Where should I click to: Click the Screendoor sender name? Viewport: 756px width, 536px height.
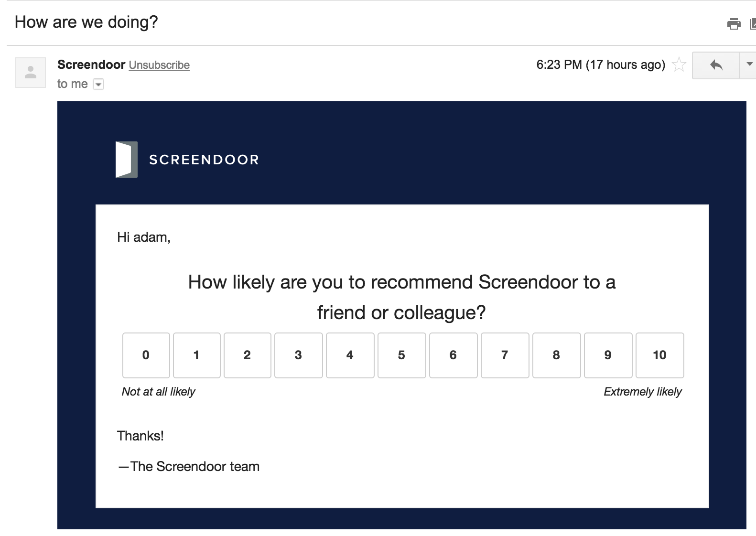pyautogui.click(x=91, y=64)
